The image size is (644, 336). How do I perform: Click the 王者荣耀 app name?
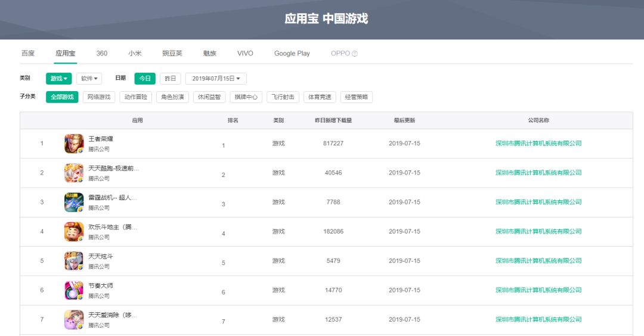(x=101, y=139)
